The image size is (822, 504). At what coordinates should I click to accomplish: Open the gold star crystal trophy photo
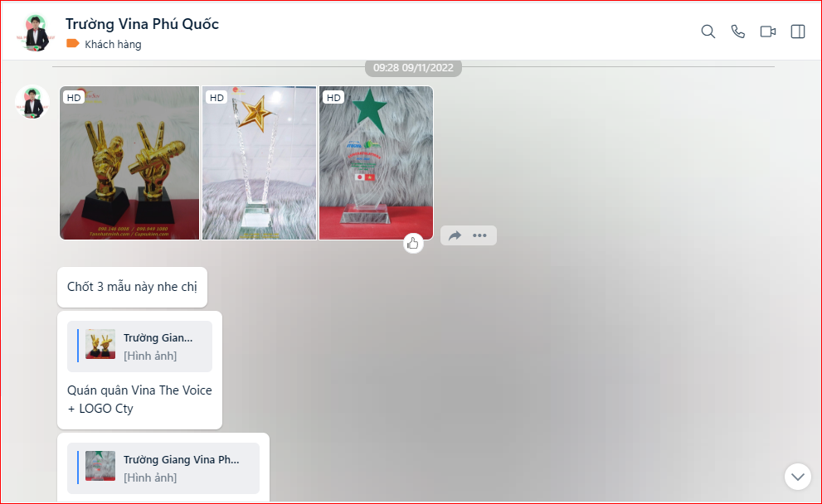point(259,163)
